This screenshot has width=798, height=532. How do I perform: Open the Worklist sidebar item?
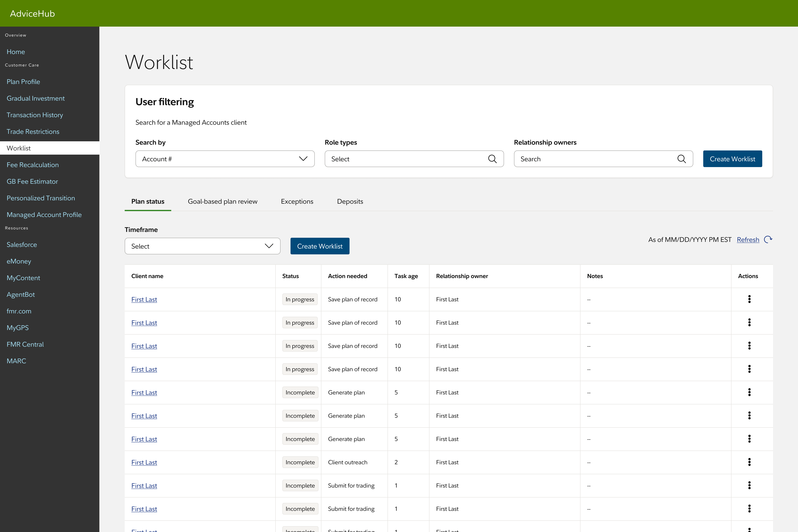click(x=19, y=148)
